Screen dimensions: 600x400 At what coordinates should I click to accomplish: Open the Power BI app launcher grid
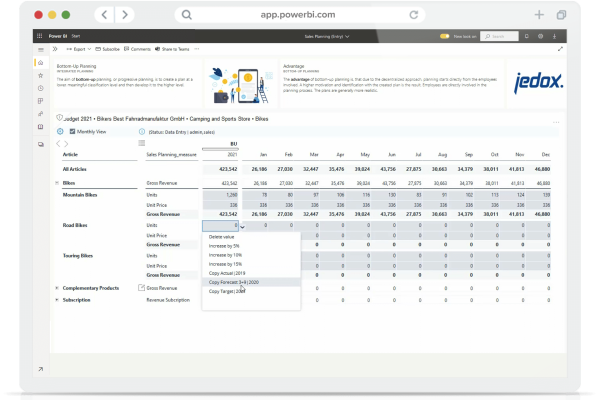pos(39,36)
